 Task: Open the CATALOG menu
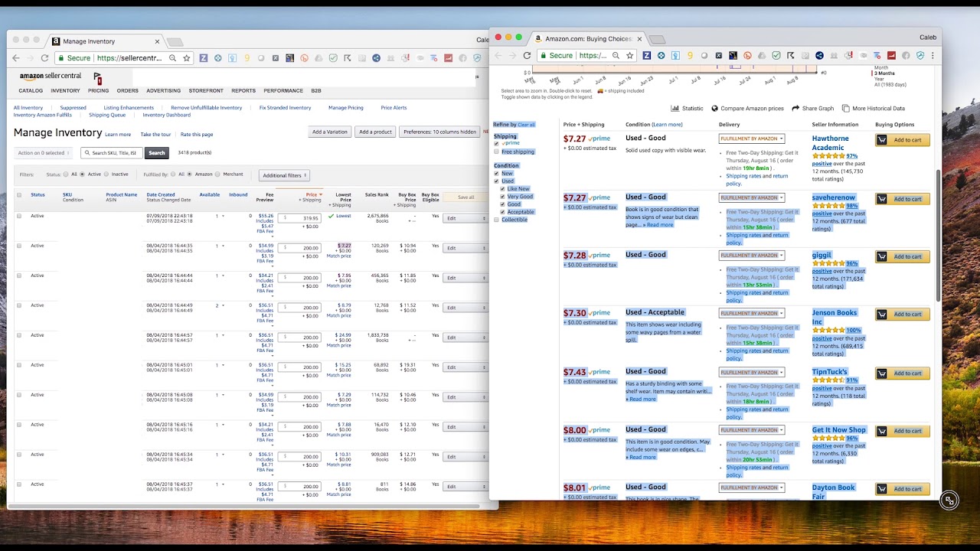(31, 91)
